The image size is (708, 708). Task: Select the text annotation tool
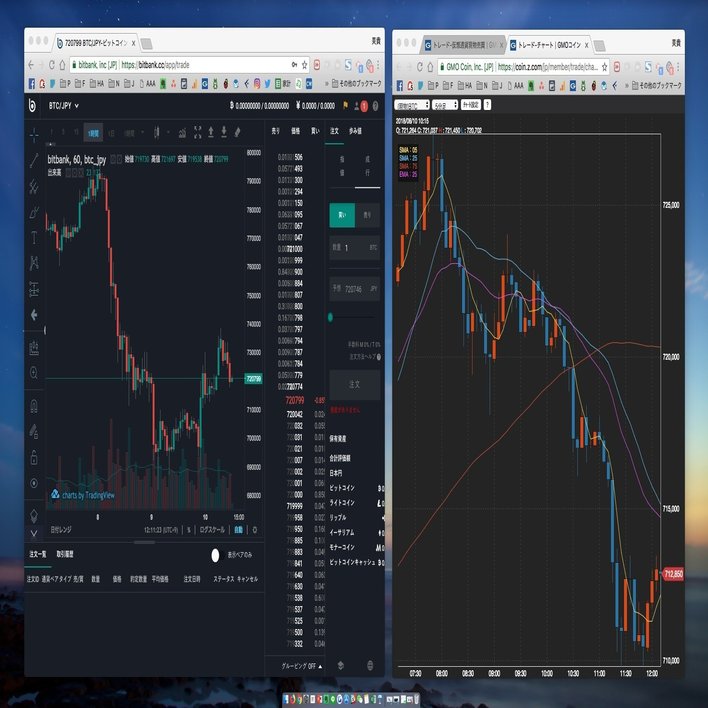(x=34, y=238)
